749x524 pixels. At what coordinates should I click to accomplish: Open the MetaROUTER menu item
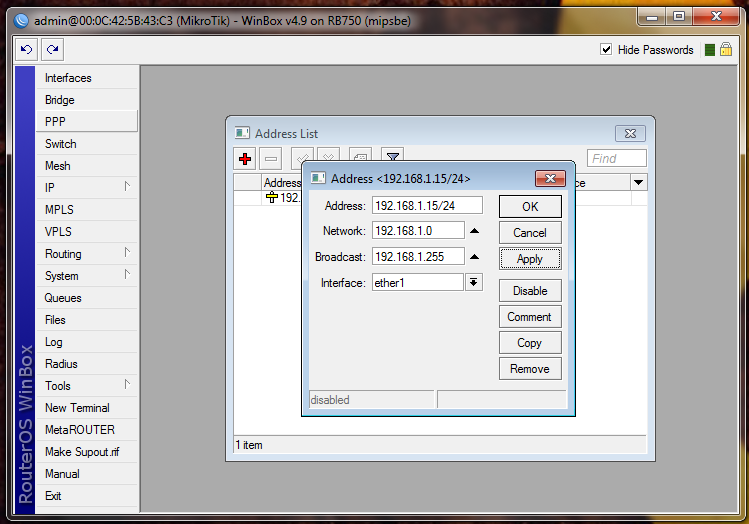coord(86,429)
